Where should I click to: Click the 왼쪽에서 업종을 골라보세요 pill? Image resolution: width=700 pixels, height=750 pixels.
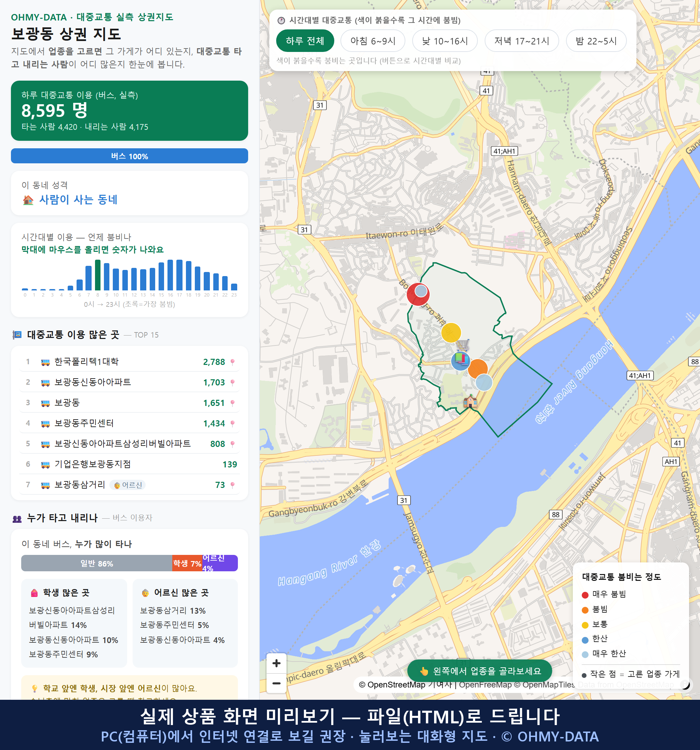(480, 671)
